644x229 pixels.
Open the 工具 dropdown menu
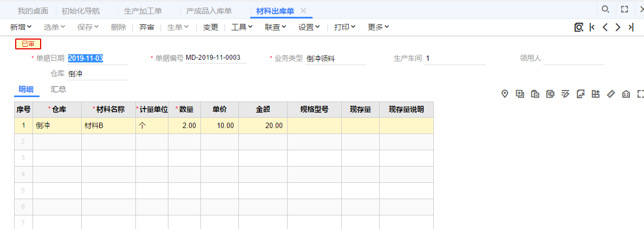pos(242,27)
